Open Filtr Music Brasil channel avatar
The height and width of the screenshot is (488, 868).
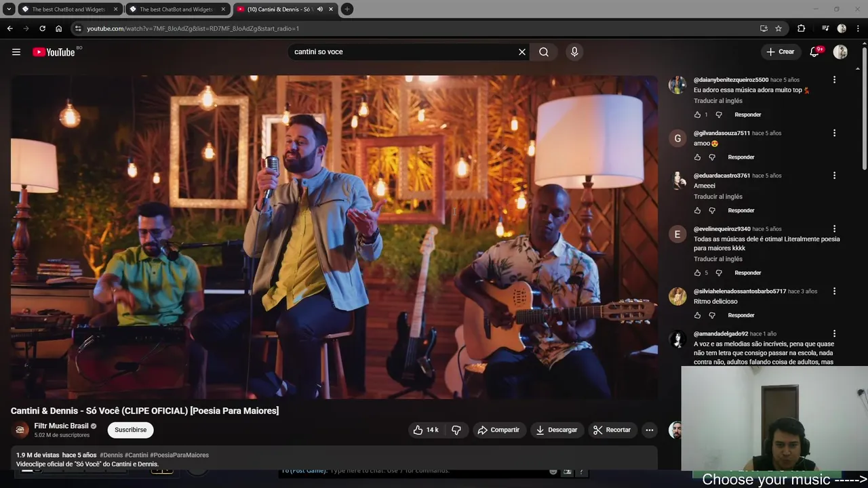20,430
